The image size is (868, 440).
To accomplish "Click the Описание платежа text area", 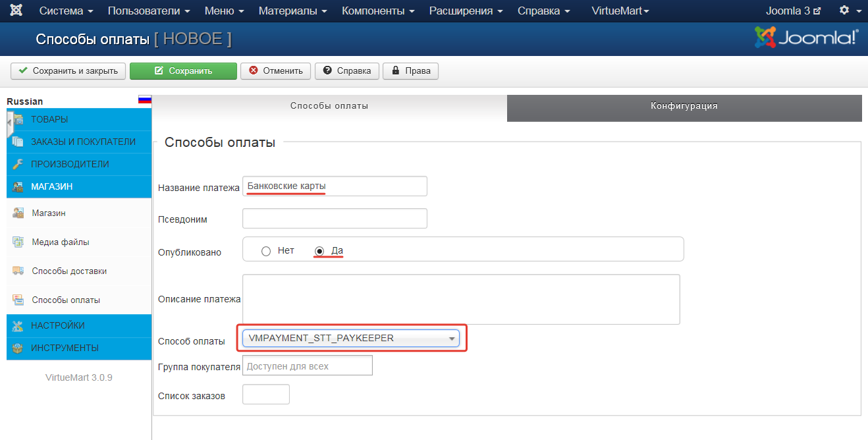I will (460, 299).
